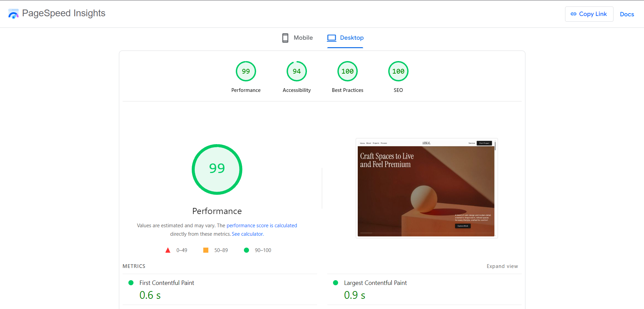This screenshot has width=644, height=309.
Task: Jump to the Accessibility score 94 gauge
Action: [x=296, y=72]
